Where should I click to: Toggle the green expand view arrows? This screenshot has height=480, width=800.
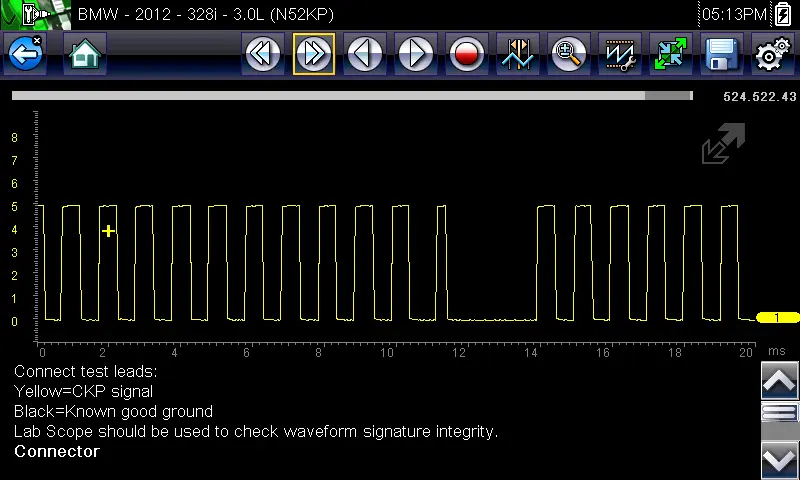671,54
